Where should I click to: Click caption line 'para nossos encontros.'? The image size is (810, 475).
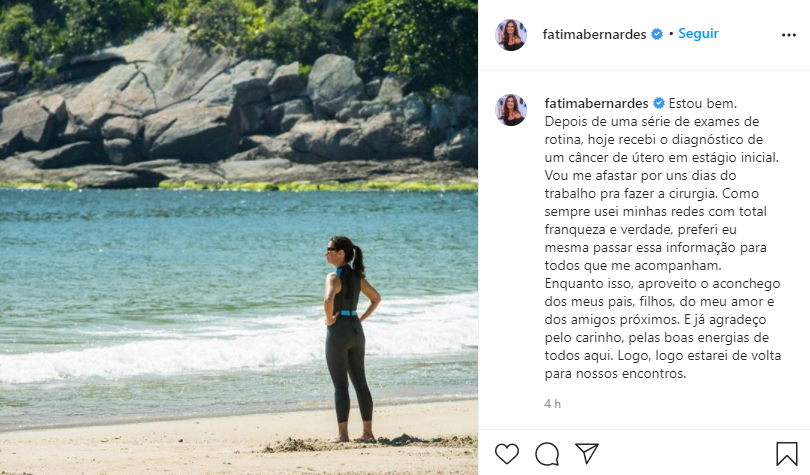[x=615, y=373]
